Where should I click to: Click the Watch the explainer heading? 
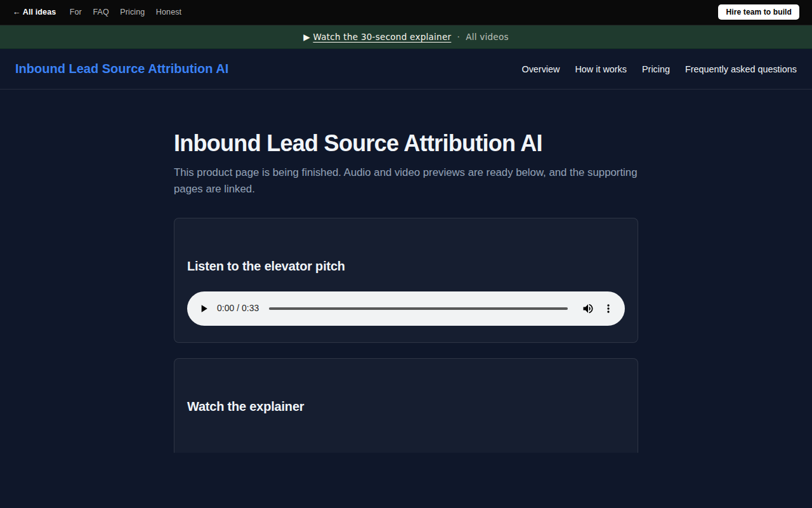[246, 406]
